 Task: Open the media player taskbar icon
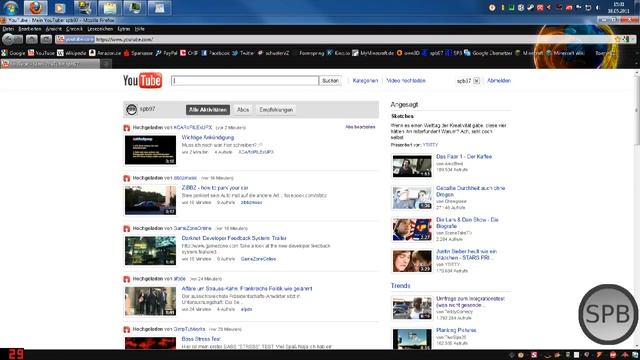[x=60, y=8]
